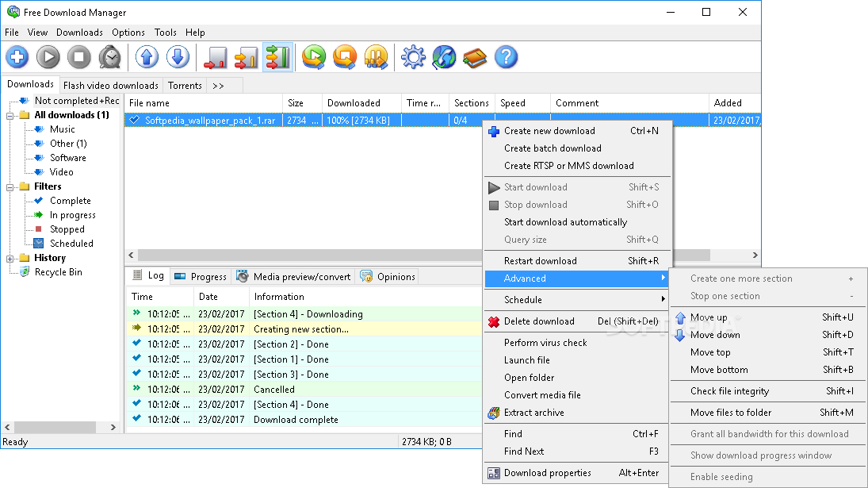Click the Create new download plus icon in menu
Image resolution: width=868 pixels, height=488 pixels.
click(x=494, y=131)
